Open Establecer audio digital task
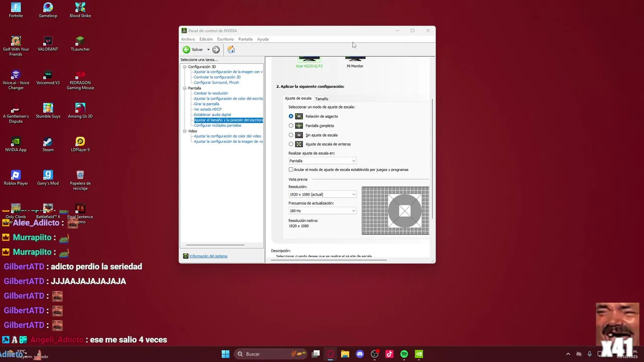 click(x=212, y=115)
